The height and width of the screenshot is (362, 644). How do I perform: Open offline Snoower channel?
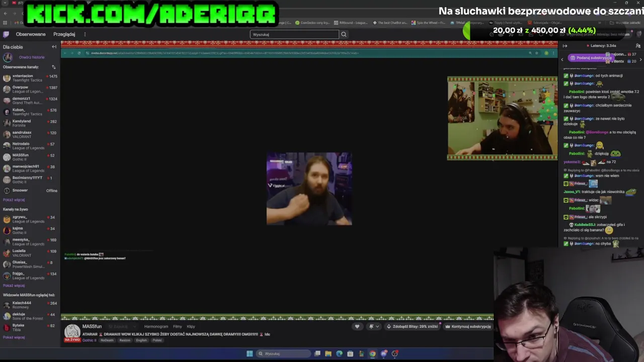pos(30,191)
